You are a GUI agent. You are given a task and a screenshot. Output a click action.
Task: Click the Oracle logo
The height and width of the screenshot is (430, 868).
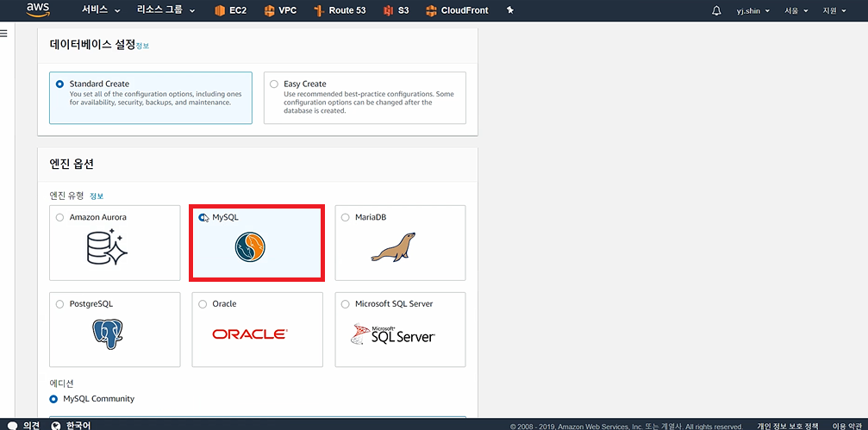click(x=250, y=333)
